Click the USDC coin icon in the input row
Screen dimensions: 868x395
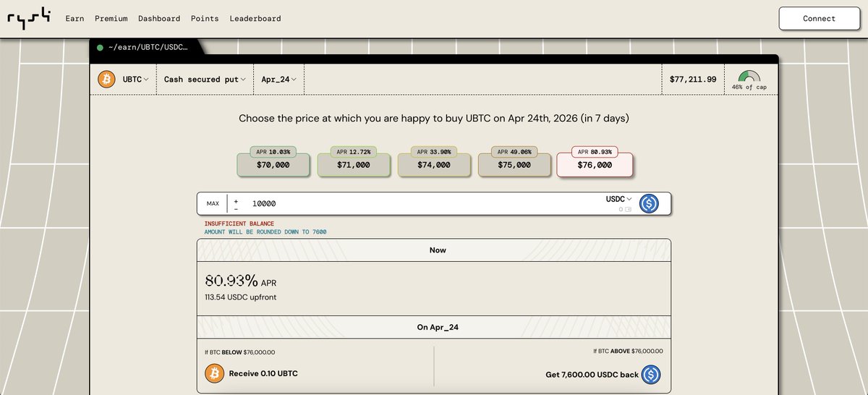pos(649,204)
